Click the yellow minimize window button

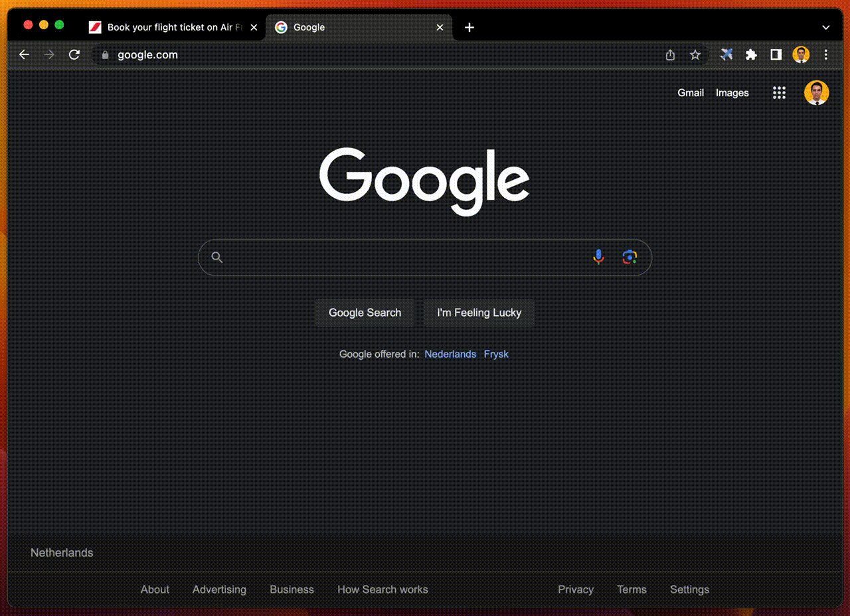(44, 25)
